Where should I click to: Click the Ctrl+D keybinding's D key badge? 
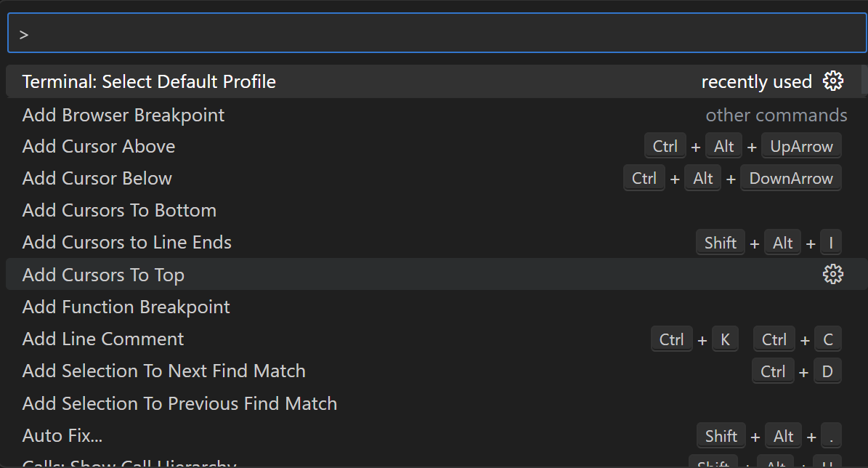point(827,371)
